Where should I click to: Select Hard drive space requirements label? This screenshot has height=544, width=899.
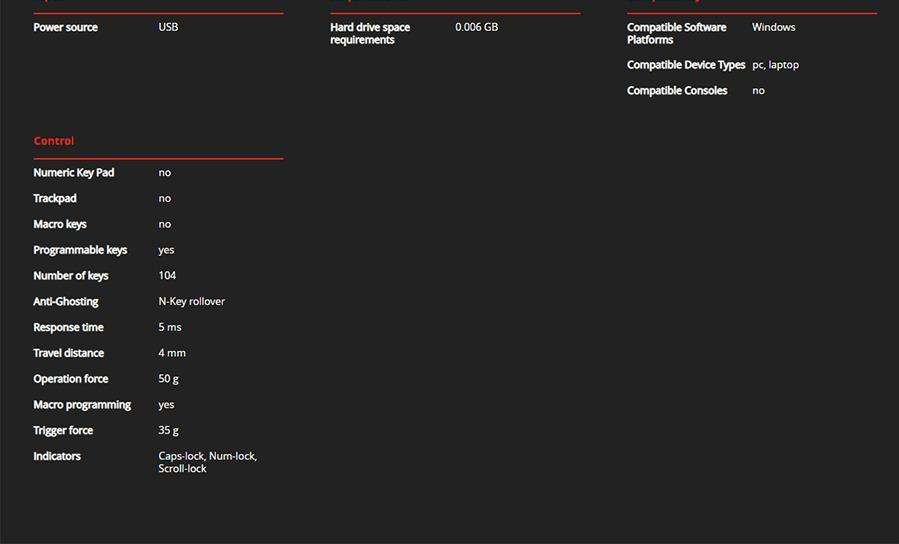pos(370,33)
